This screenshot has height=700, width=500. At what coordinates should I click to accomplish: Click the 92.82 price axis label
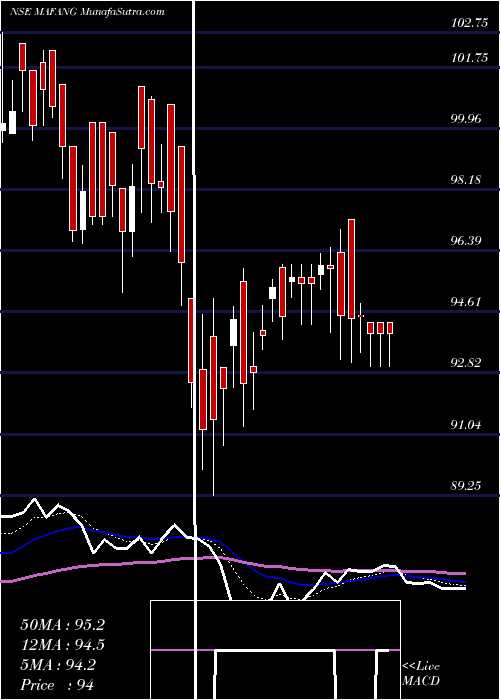467,363
